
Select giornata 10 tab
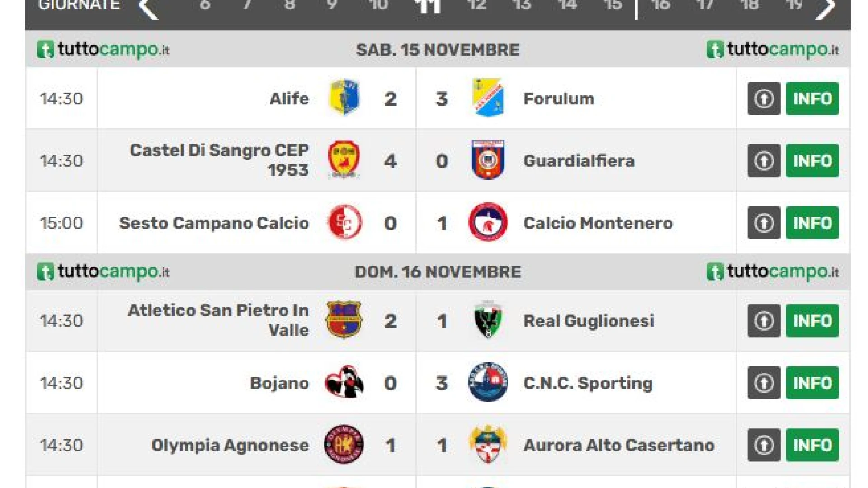(x=378, y=5)
